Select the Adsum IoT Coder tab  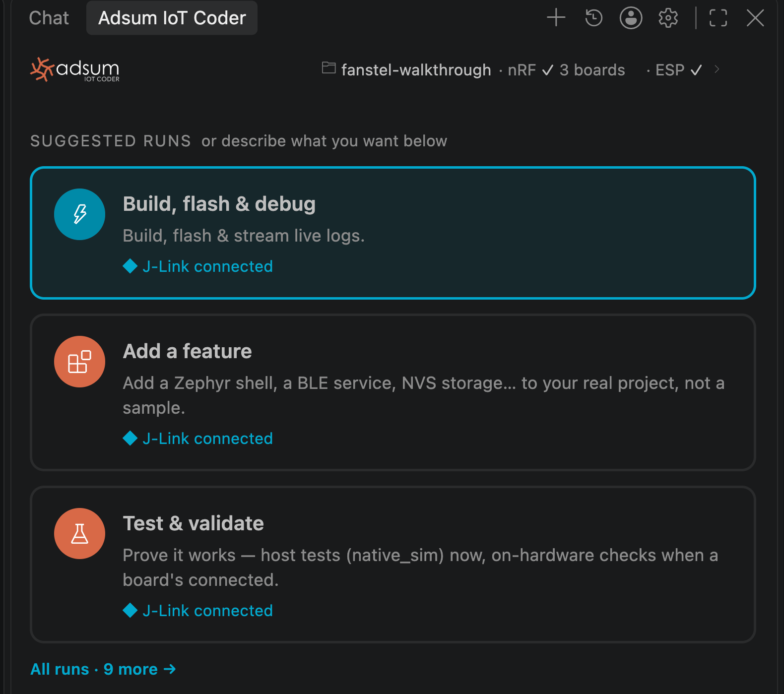(172, 18)
